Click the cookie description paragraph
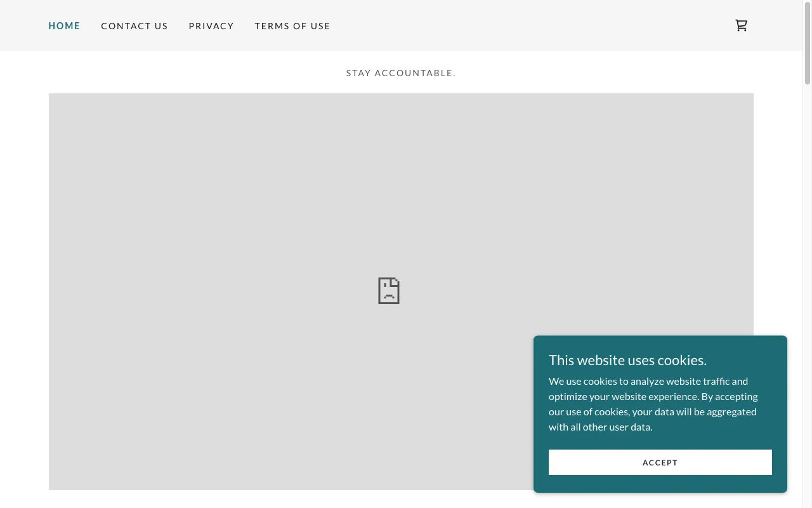The width and height of the screenshot is (812, 508). tap(653, 404)
